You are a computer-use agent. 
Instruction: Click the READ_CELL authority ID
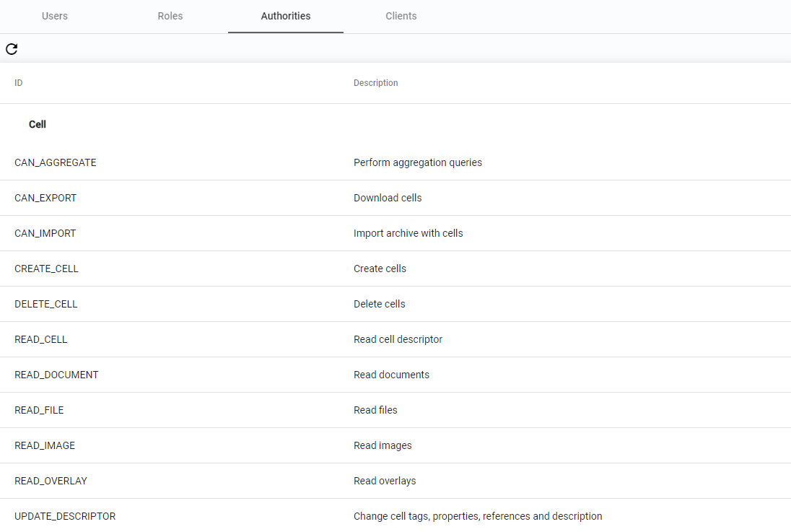(x=41, y=339)
